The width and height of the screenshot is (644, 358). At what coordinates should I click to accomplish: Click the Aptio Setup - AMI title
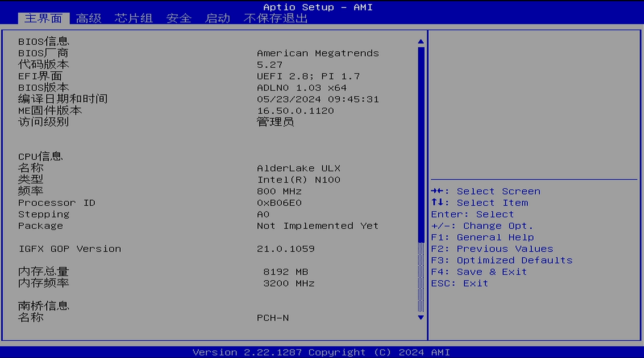click(318, 7)
